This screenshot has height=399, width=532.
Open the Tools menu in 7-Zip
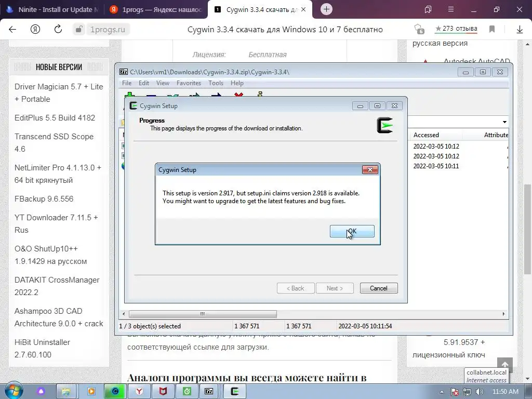pyautogui.click(x=216, y=83)
